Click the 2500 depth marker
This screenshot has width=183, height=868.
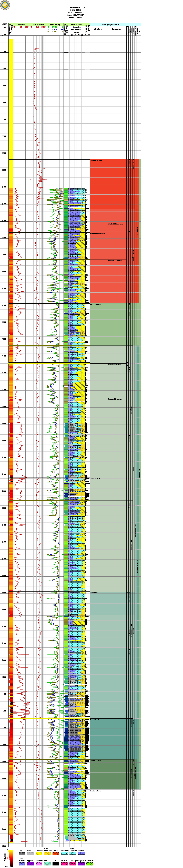(3, 187)
